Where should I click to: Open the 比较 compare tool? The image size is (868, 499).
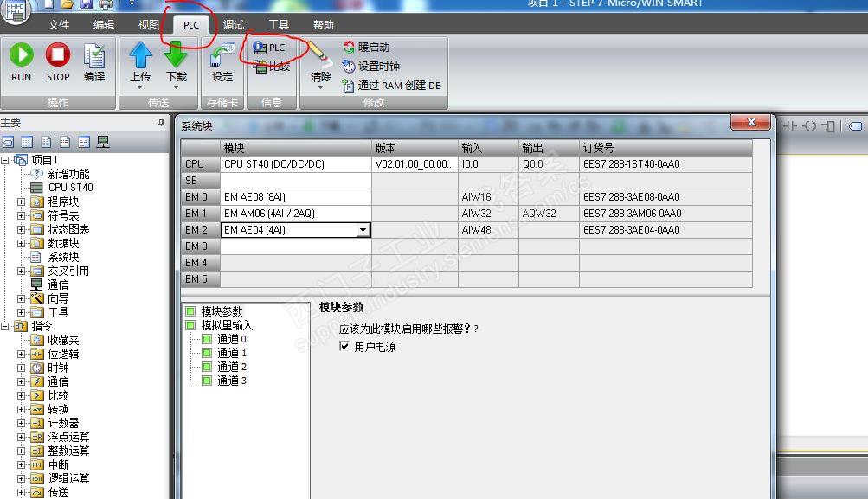[271, 67]
